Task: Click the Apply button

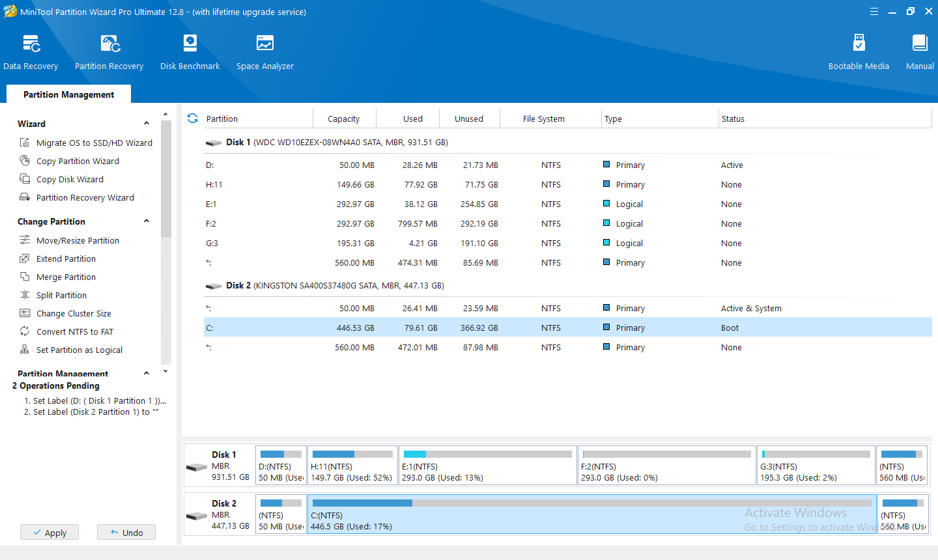Action: point(50,532)
